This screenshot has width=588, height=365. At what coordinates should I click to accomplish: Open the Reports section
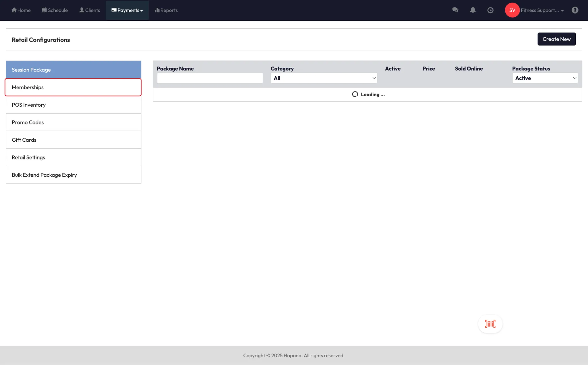coord(166,10)
